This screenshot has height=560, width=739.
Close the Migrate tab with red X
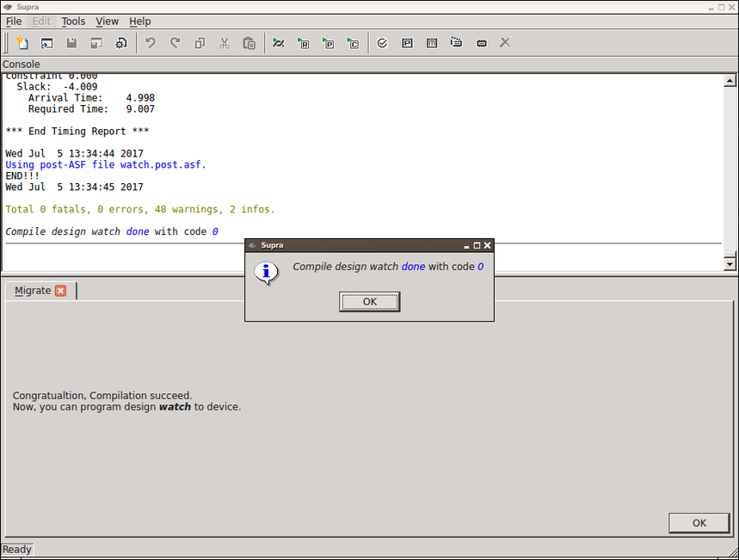coord(61,291)
